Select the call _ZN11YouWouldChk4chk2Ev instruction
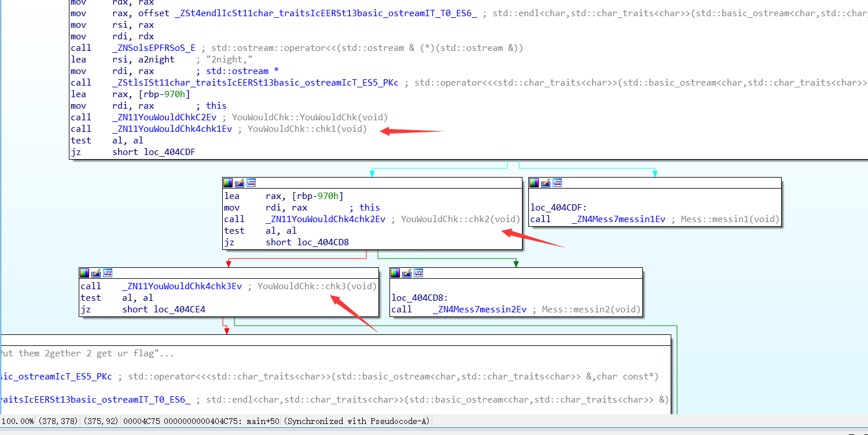Image resolution: width=868 pixels, height=435 pixels. [372, 219]
